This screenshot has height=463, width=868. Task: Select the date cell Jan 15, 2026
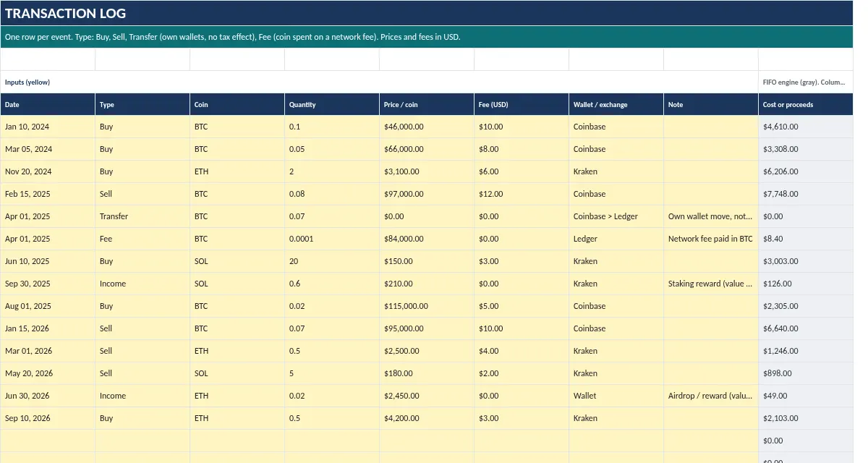pyautogui.click(x=48, y=328)
